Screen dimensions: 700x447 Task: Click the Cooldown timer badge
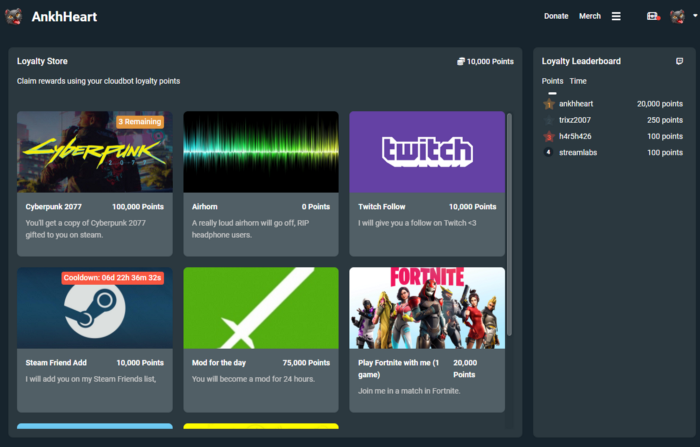point(112,278)
